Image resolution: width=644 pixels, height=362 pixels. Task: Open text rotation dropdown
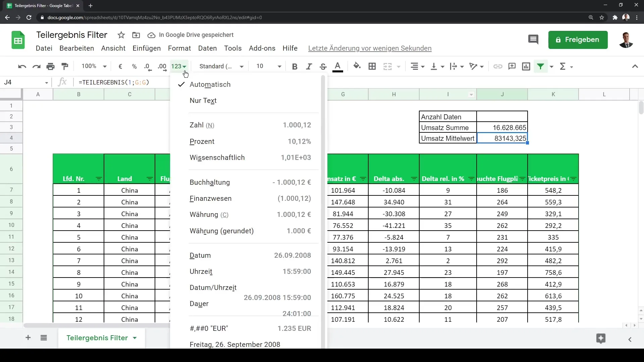[x=476, y=67]
